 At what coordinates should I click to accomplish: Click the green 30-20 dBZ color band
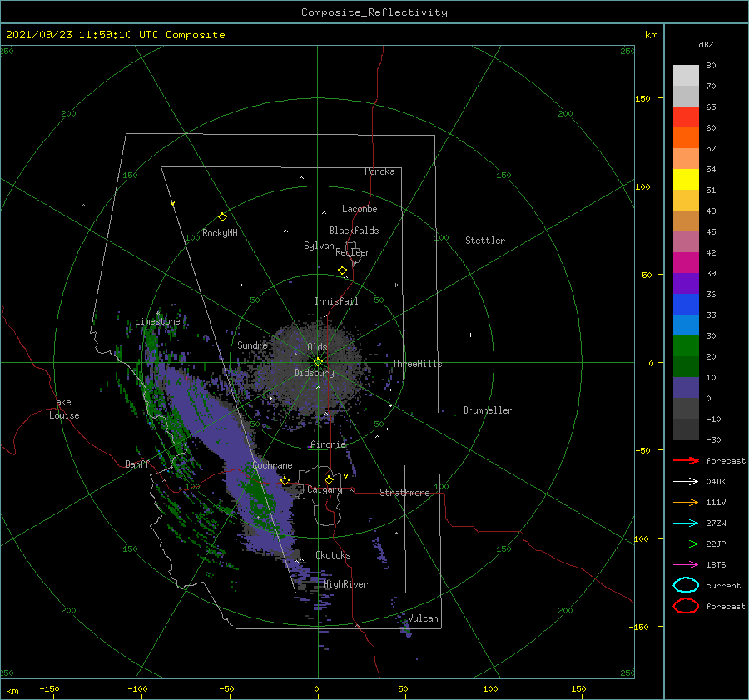(x=686, y=346)
